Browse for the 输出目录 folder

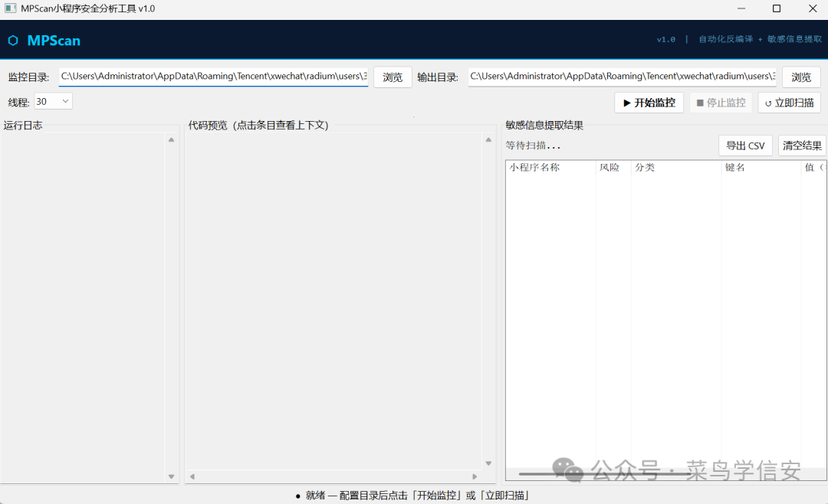[x=801, y=77]
